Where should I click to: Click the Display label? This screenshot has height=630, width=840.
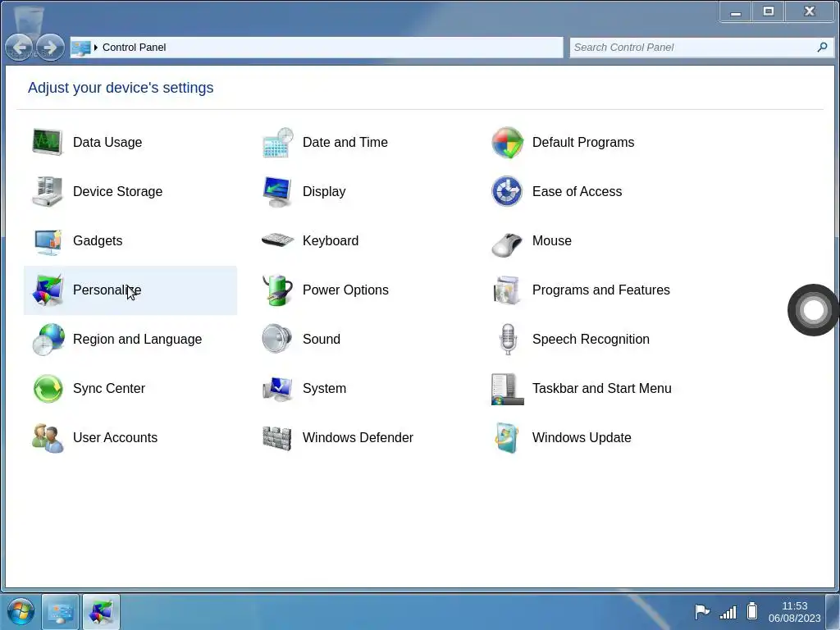[x=324, y=192]
